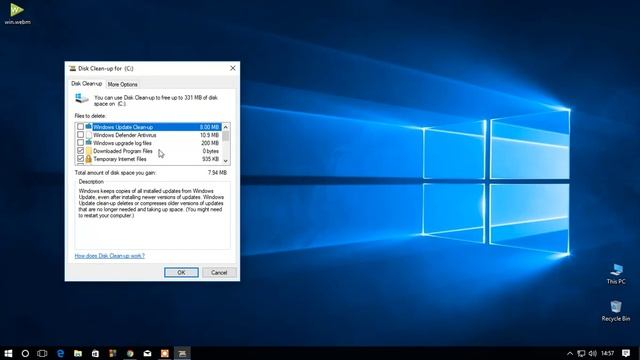
Task: Open the network icon in system tray
Action: (x=581, y=353)
